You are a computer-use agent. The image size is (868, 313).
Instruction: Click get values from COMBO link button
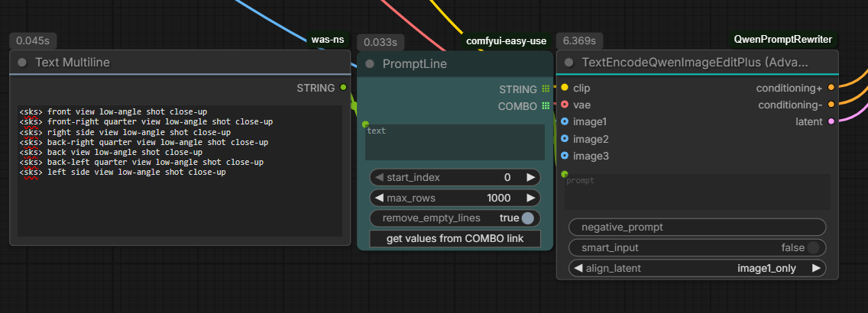[x=455, y=238]
